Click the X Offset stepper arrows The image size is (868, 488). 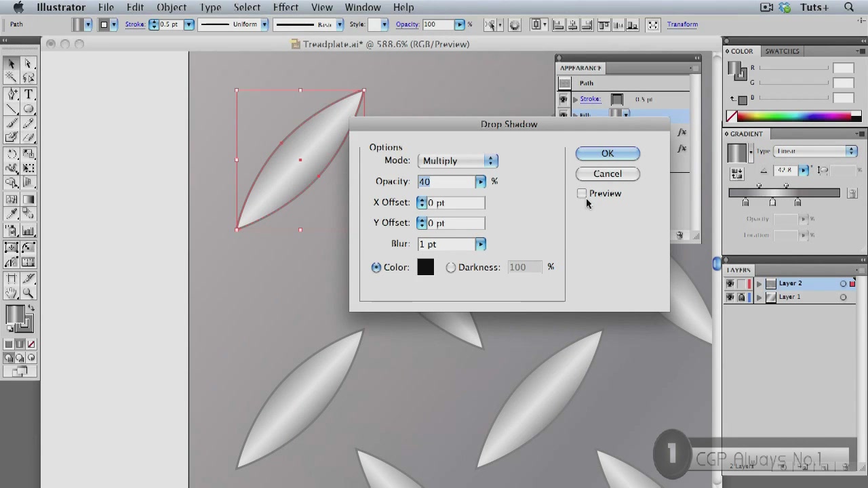point(422,203)
